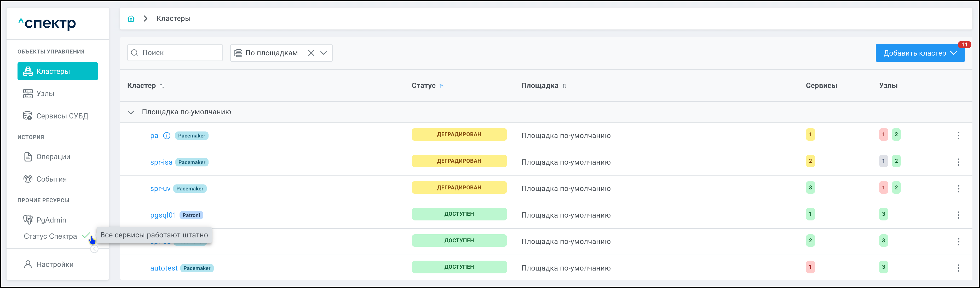Open Сервисы СУБД in the sidebar
Image resolution: width=980 pixels, height=288 pixels.
pos(62,116)
